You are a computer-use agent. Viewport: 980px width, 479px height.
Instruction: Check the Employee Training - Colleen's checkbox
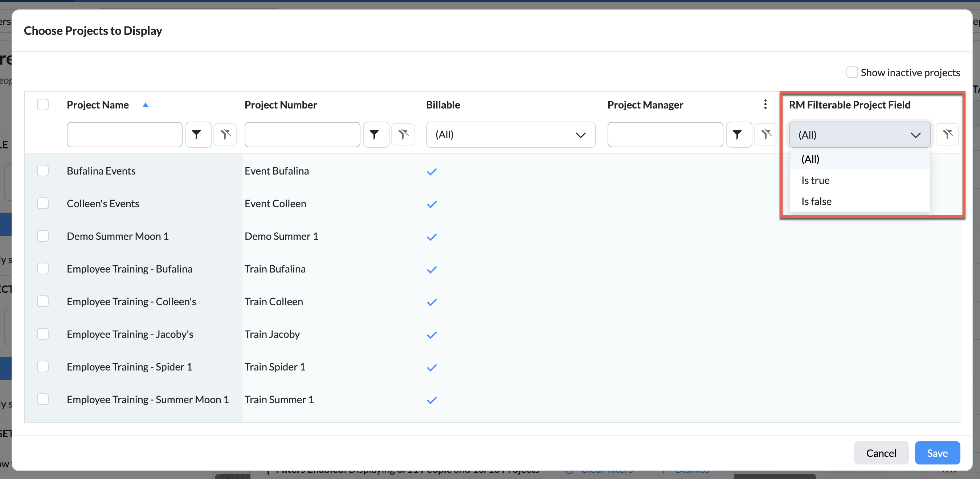click(x=43, y=302)
